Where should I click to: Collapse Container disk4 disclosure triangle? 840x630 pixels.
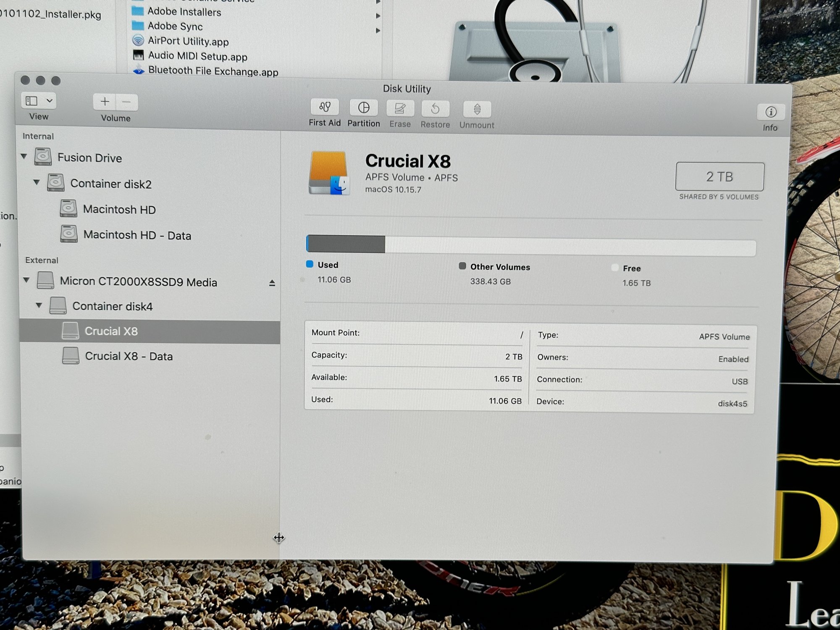[x=39, y=305]
